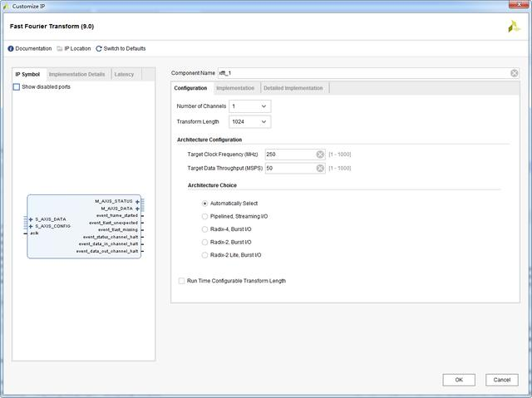The width and height of the screenshot is (532, 398).
Task: Open the Documentation link icon
Action: coord(11,48)
